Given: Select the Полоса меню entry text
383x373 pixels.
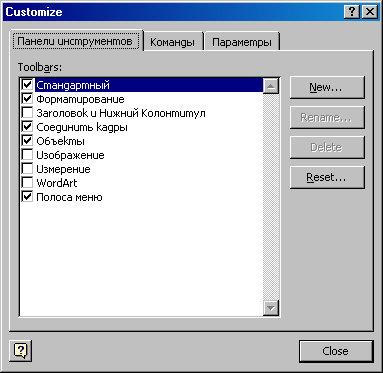Looking at the screenshot, I should pyautogui.click(x=69, y=197).
